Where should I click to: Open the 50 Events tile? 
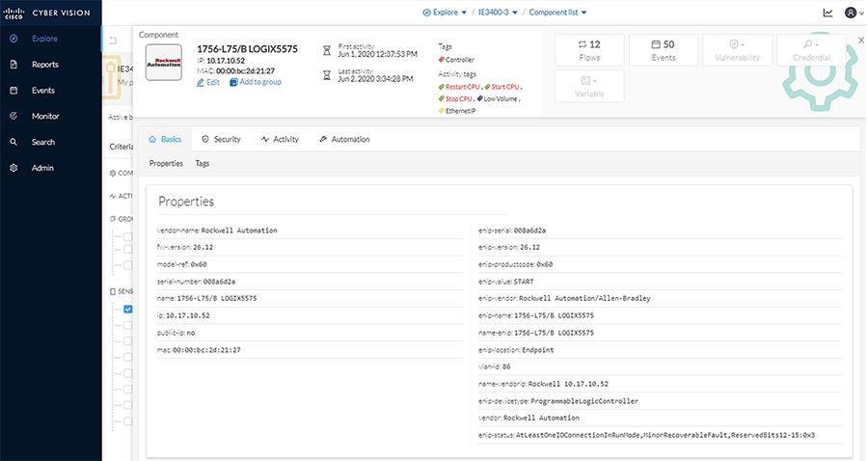(x=664, y=50)
